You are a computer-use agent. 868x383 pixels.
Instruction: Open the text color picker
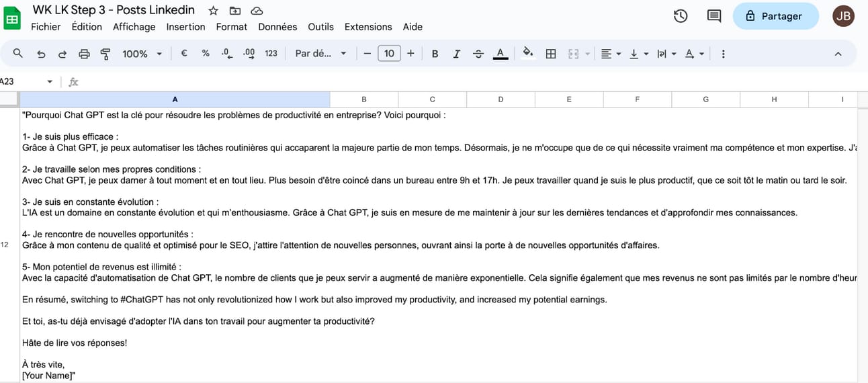[500, 54]
